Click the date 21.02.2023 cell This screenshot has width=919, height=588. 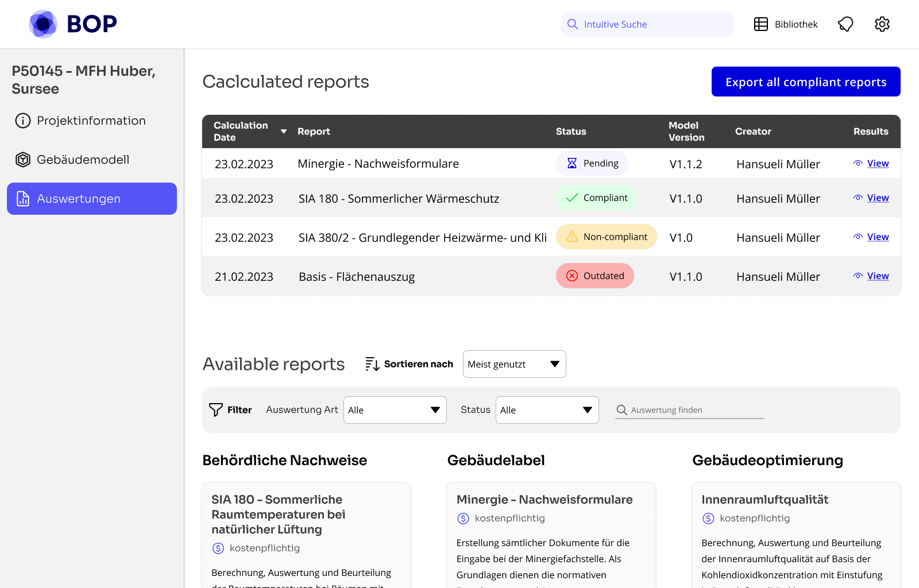(x=244, y=277)
